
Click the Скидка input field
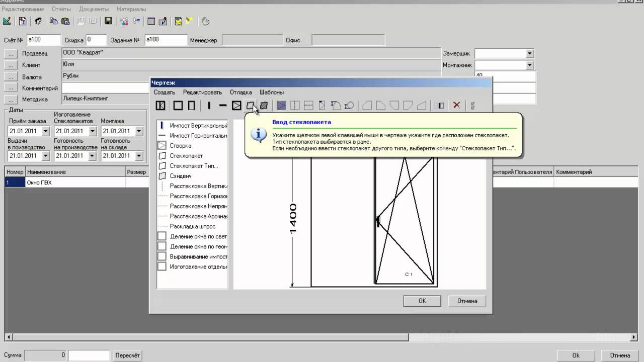[96, 40]
